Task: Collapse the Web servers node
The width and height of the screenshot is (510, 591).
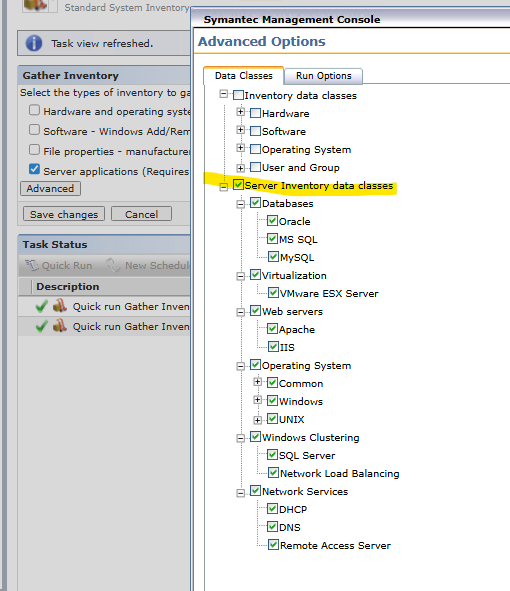Action: click(240, 312)
